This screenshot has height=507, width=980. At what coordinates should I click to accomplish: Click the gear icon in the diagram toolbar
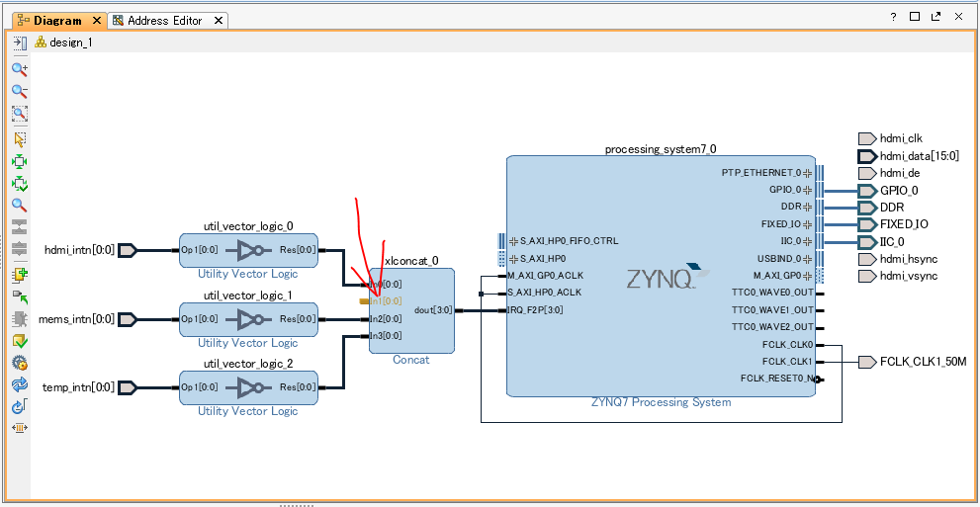tap(19, 363)
